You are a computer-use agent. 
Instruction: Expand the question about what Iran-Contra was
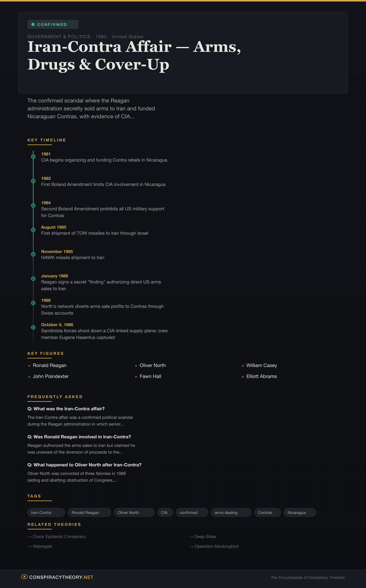pyautogui.click(x=66, y=409)
